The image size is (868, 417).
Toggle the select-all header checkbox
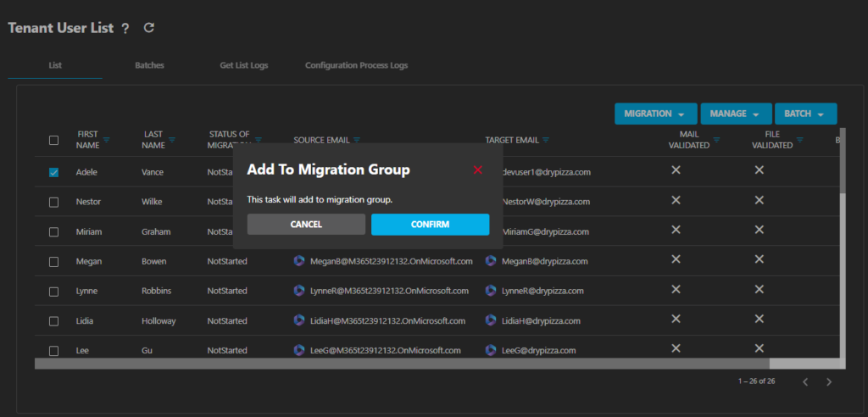(x=53, y=140)
